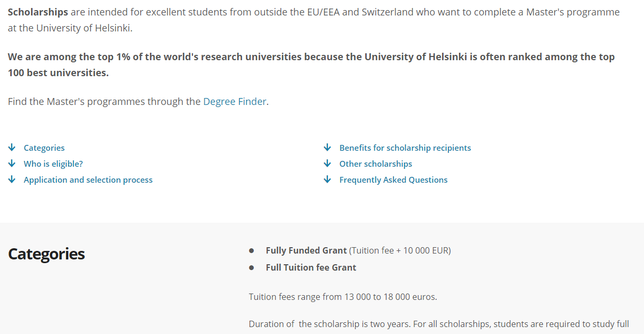Click the arrow icon next to Other scholarships
This screenshot has width=644, height=334.
click(327, 164)
